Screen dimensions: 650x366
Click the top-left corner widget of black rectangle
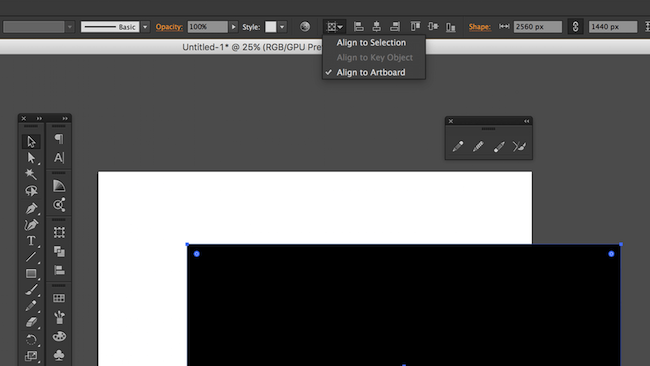tap(196, 254)
